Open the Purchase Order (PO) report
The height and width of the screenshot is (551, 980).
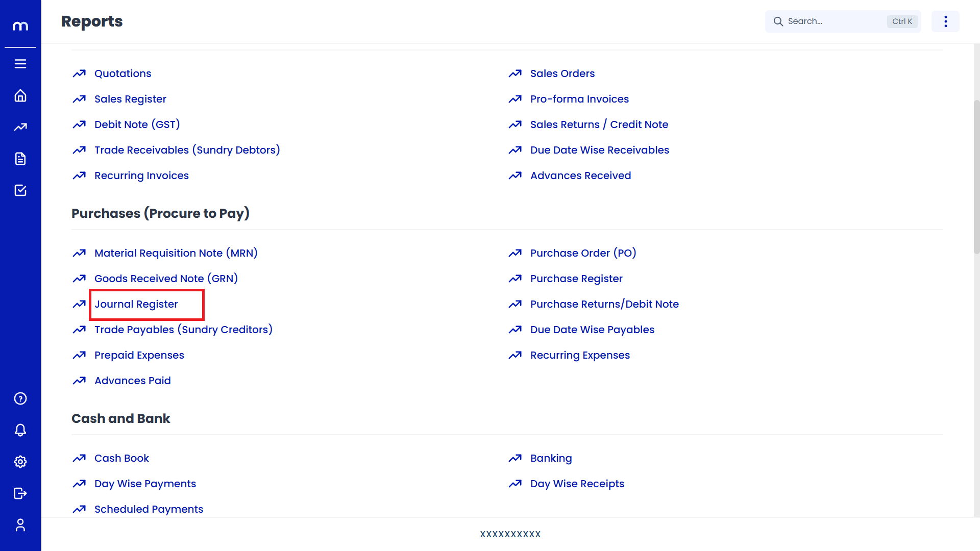pyautogui.click(x=583, y=253)
